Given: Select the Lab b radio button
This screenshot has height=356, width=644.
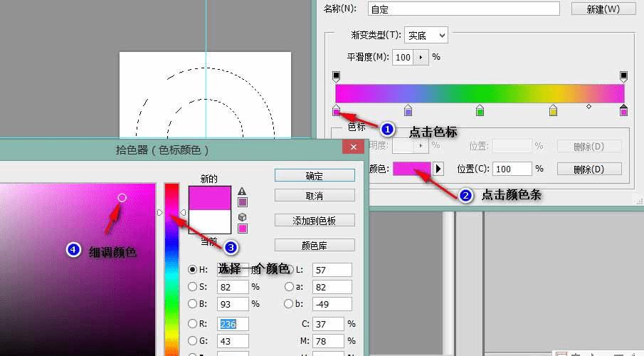Looking at the screenshot, I should (289, 304).
